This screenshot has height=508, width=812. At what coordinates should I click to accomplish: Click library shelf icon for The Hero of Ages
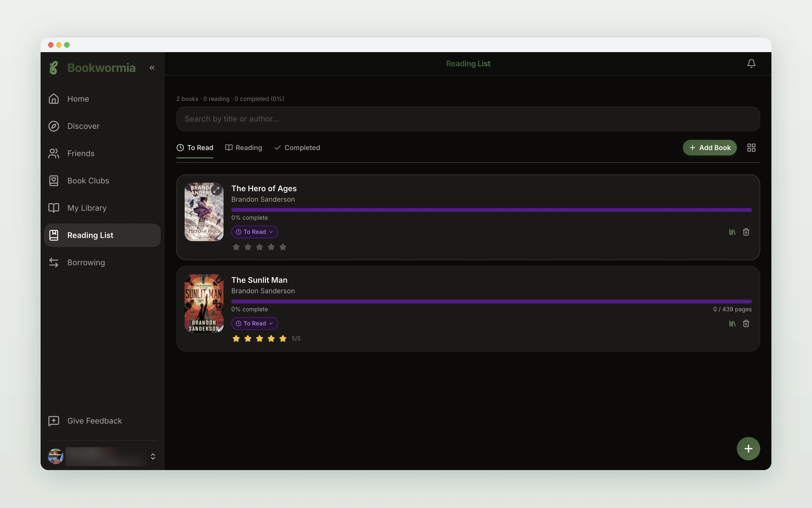click(732, 232)
